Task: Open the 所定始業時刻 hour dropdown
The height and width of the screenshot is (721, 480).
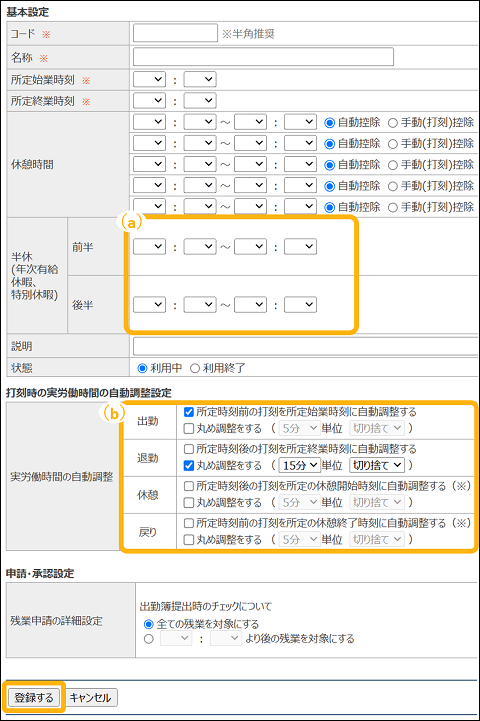Action: [149, 80]
